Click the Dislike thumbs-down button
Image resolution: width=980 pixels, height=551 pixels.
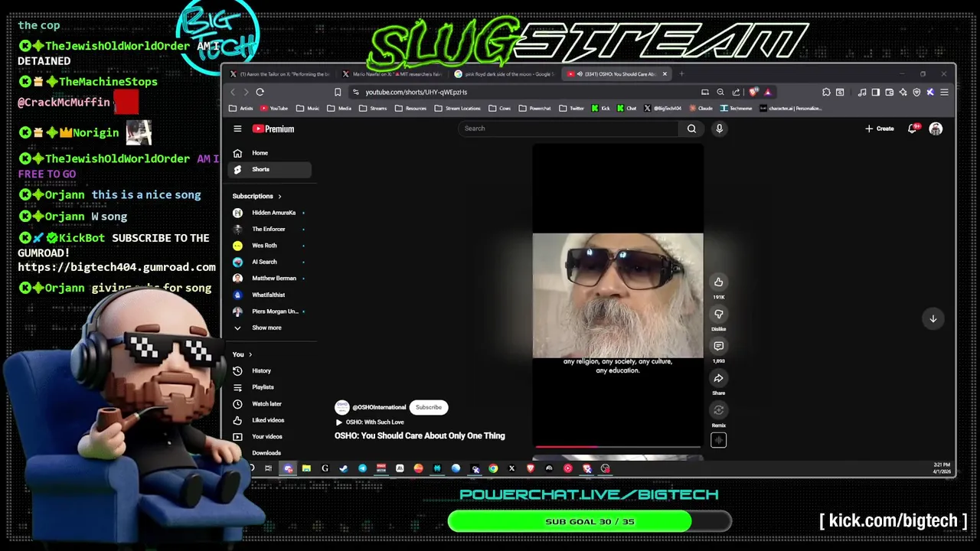click(x=718, y=314)
